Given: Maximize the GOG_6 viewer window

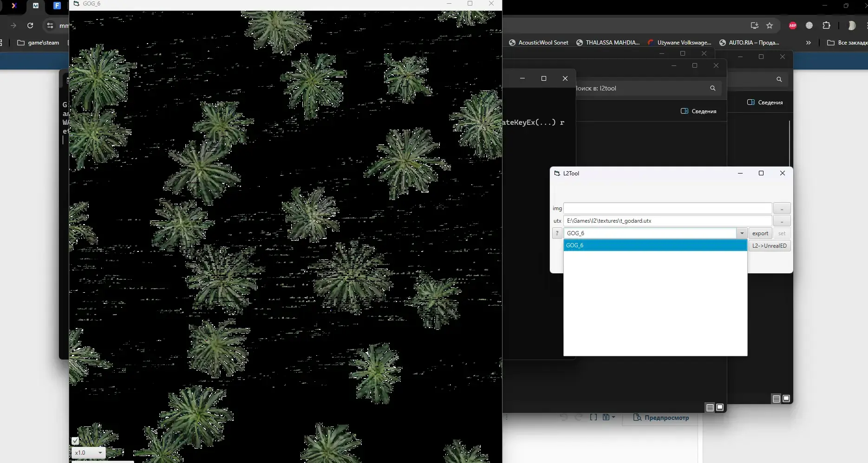Looking at the screenshot, I should click(470, 4).
